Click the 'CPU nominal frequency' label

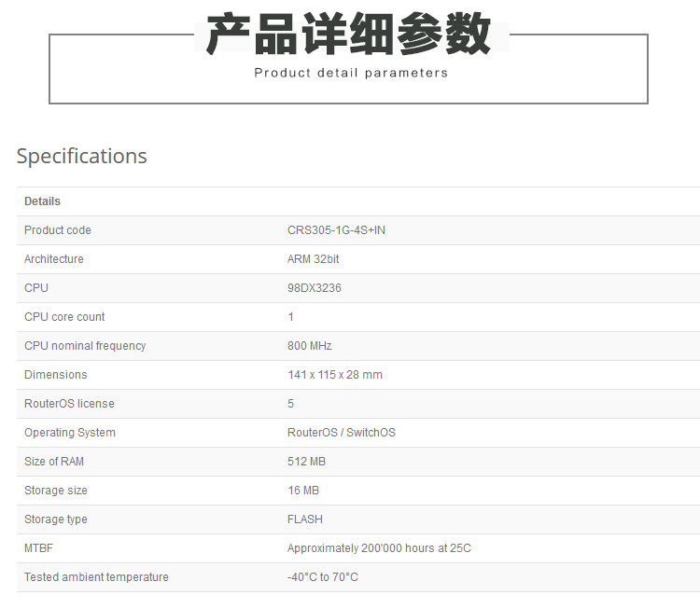pyautogui.click(x=85, y=346)
